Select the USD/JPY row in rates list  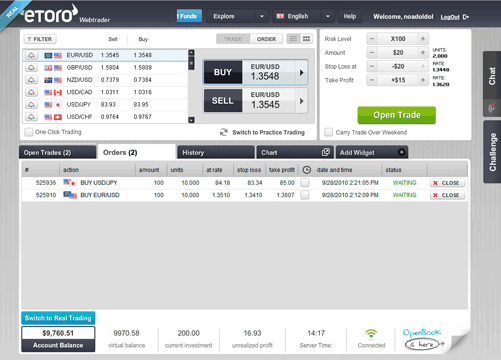click(x=106, y=105)
